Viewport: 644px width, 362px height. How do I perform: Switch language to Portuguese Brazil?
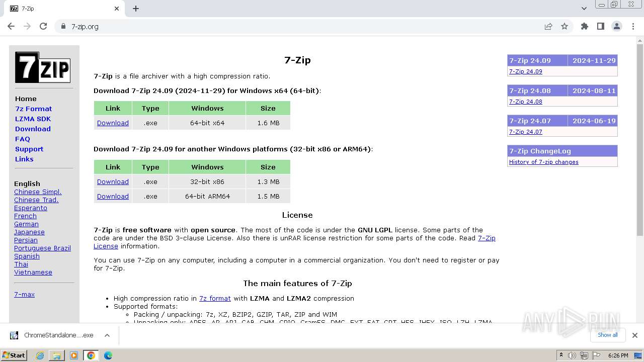pos(42,248)
